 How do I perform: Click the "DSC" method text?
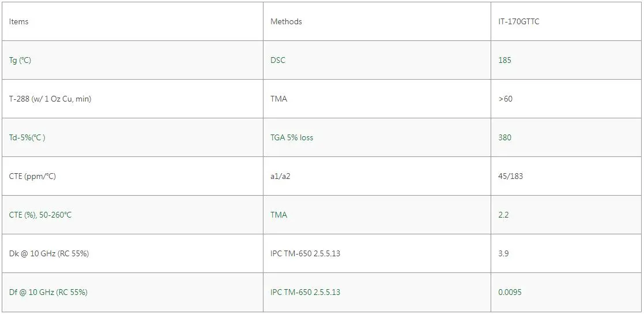pyautogui.click(x=278, y=60)
